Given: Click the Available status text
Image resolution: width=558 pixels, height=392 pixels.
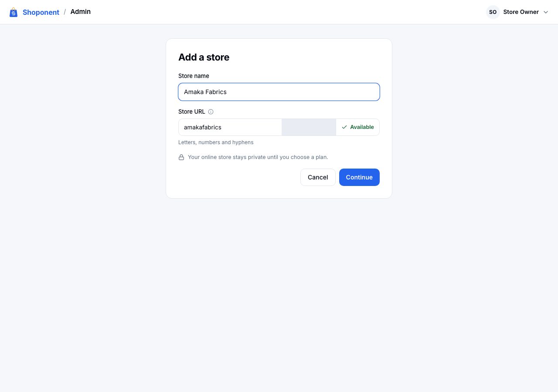Looking at the screenshot, I should pyautogui.click(x=362, y=127).
